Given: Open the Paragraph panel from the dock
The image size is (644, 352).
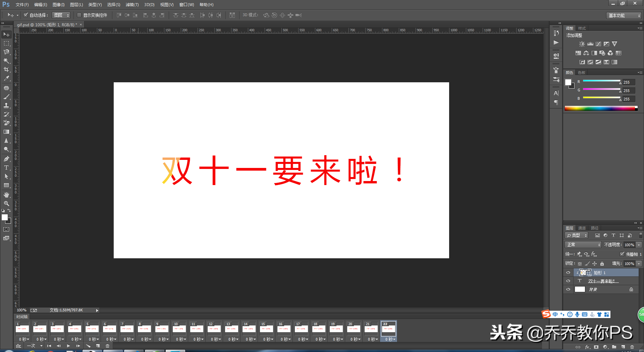Looking at the screenshot, I should click(x=556, y=102).
